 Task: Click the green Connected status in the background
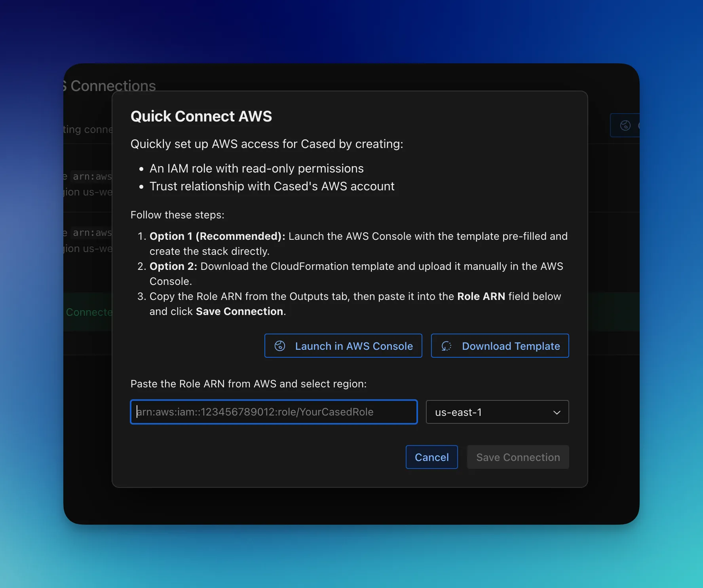click(89, 312)
